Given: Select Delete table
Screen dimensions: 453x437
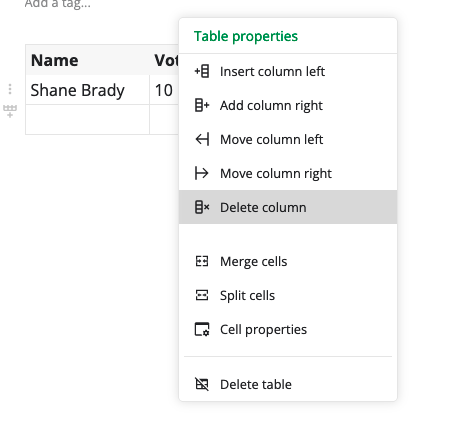Looking at the screenshot, I should pos(288,384).
